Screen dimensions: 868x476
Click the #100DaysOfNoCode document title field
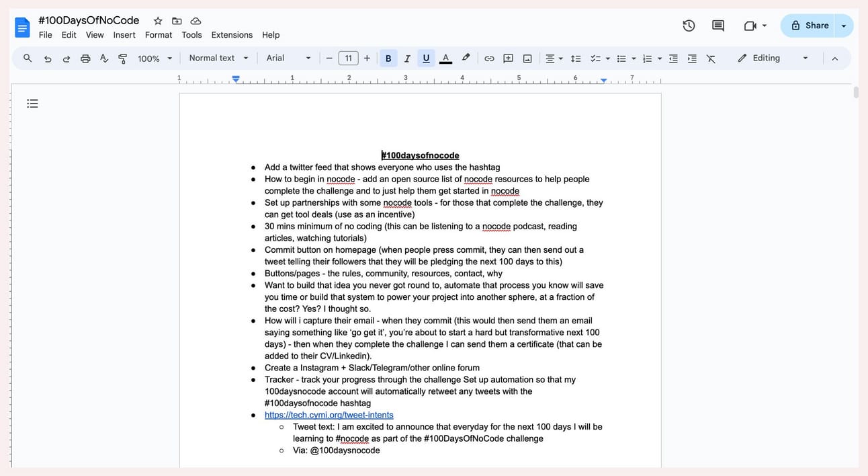click(89, 20)
